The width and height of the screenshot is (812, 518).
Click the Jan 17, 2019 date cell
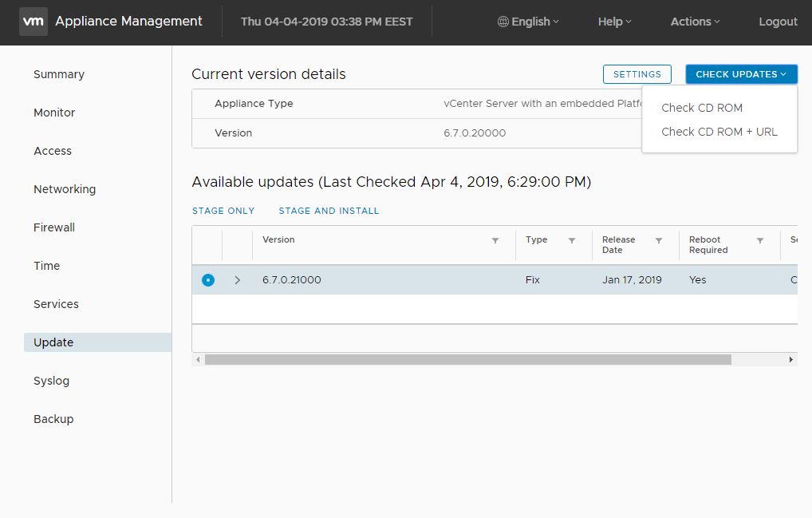click(632, 279)
